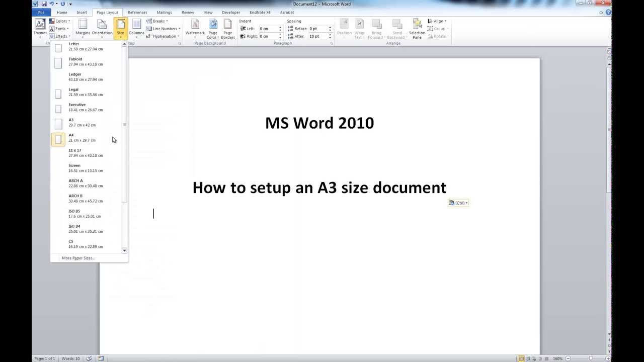Open the Margins menu
This screenshot has width=644, height=362.
[x=83, y=29]
